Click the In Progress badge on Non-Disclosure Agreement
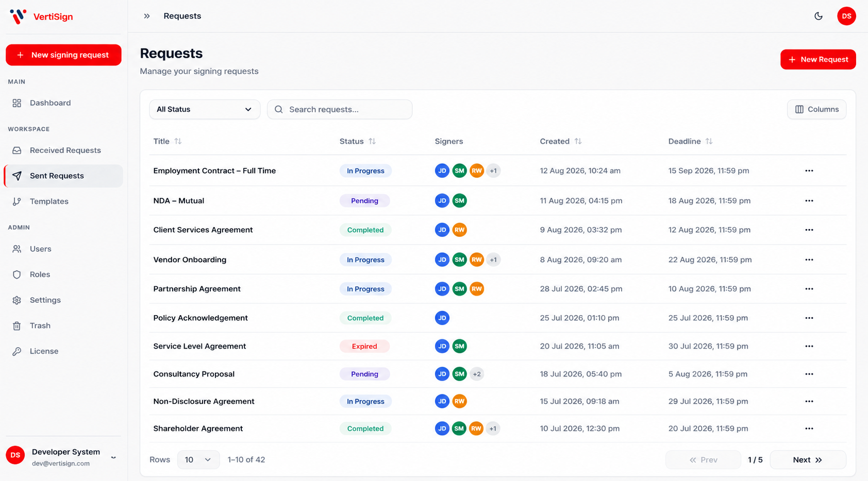 tap(365, 401)
